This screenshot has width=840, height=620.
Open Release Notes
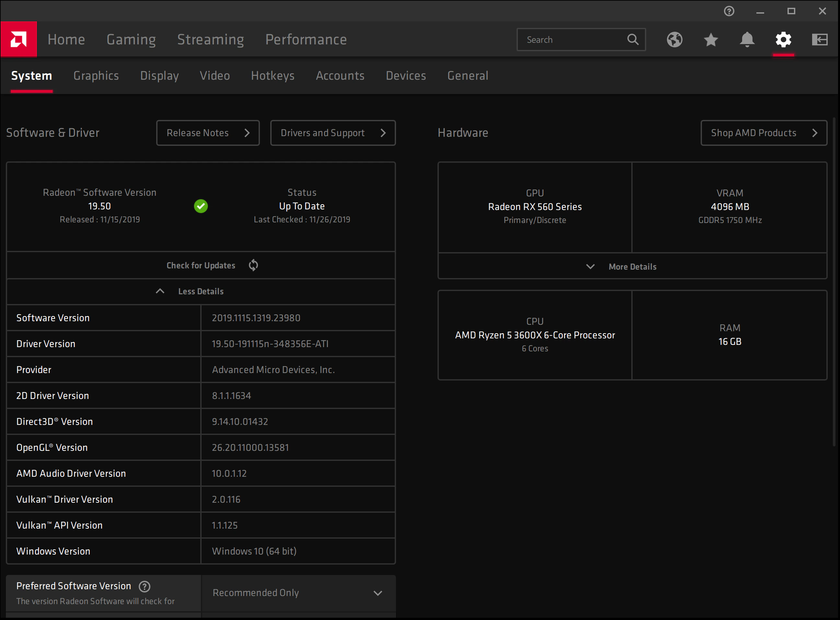point(208,133)
